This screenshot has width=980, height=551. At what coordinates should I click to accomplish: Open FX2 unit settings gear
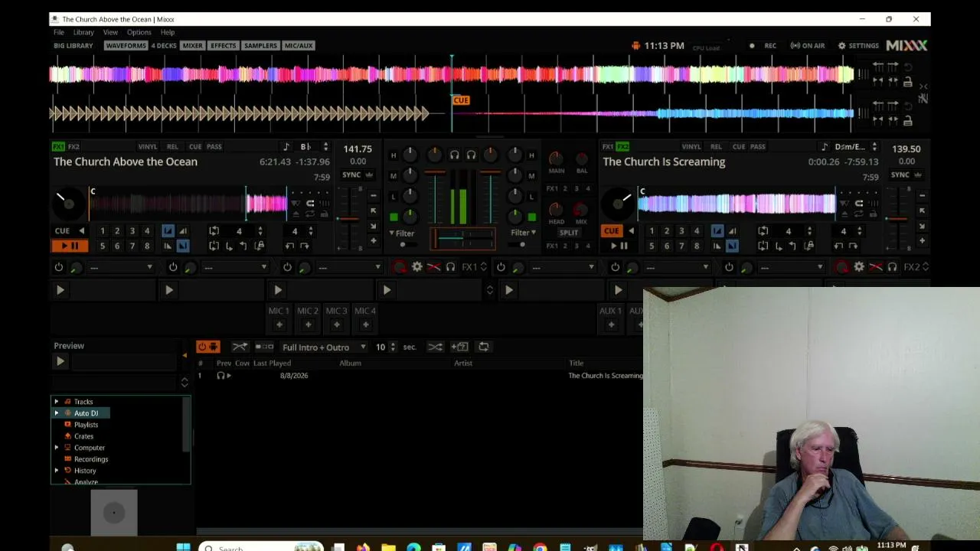click(x=859, y=267)
